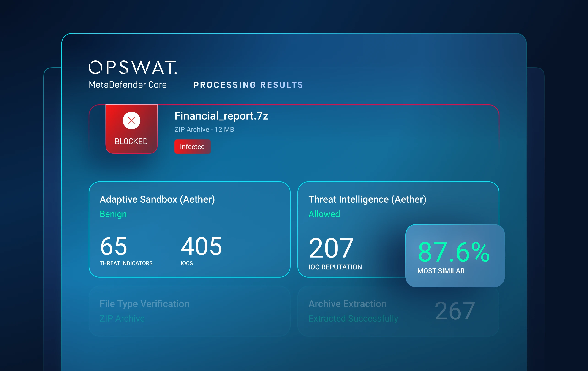Select the Processing Results heading
Image resolution: width=588 pixels, height=371 pixels.
point(248,85)
